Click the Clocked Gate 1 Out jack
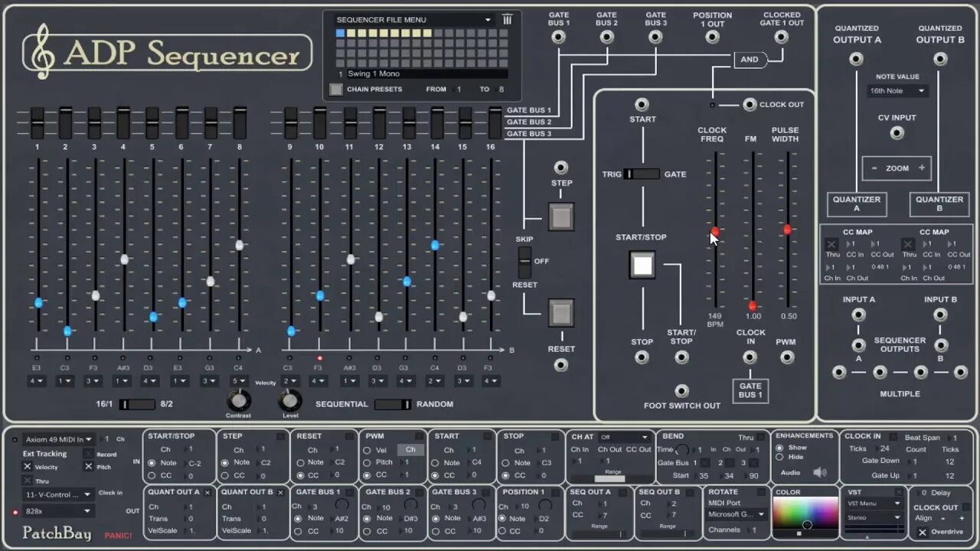Image resolution: width=980 pixels, height=551 pixels. pyautogui.click(x=782, y=37)
